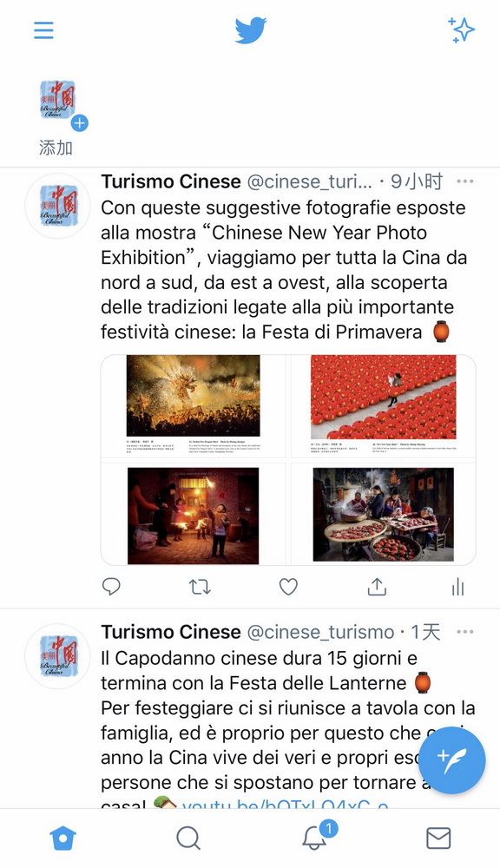Screen dimensions: 500x868
Task: Open the red lanterns photo
Action: coord(383,406)
